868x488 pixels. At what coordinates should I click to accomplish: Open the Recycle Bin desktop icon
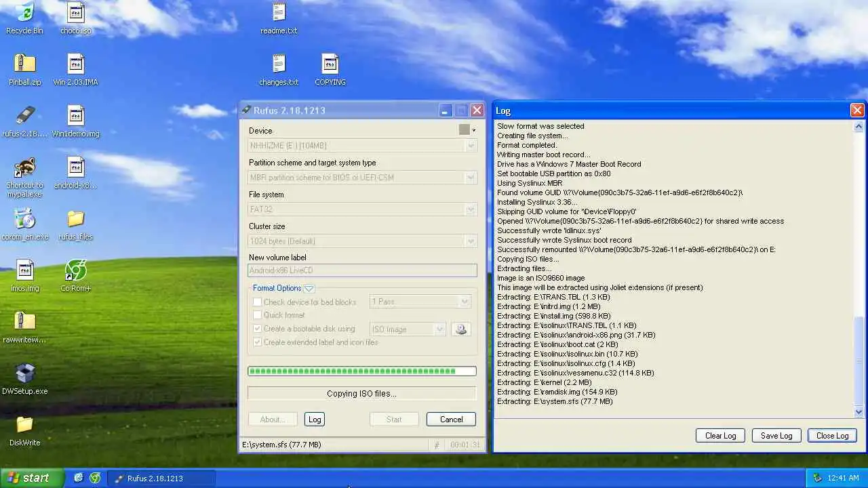[x=24, y=18]
